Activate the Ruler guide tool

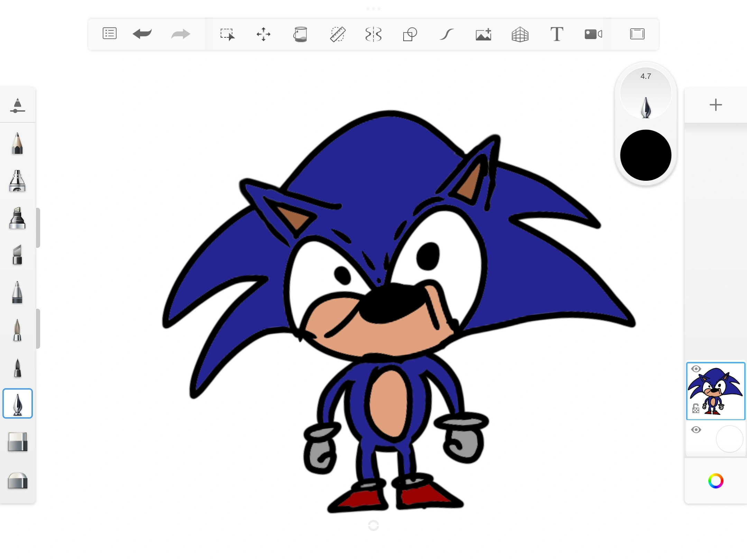(337, 34)
